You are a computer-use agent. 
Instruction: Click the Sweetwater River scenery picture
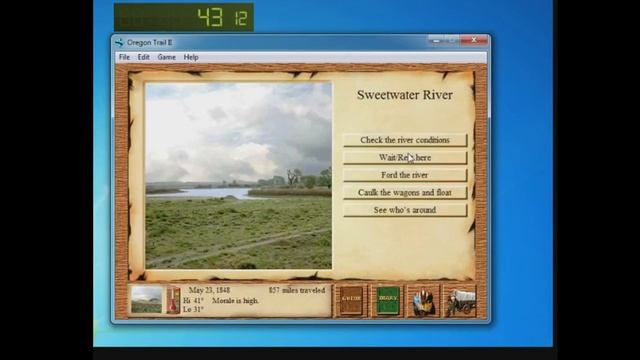[x=239, y=176]
